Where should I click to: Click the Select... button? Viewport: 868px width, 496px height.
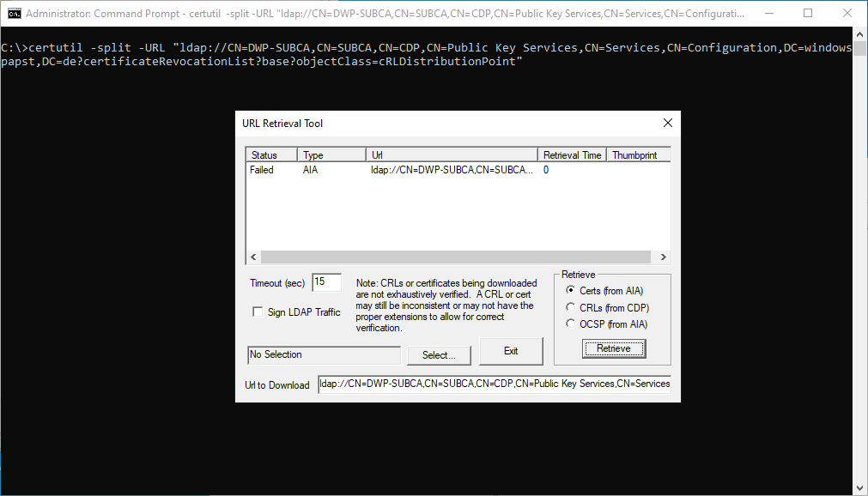click(x=440, y=355)
